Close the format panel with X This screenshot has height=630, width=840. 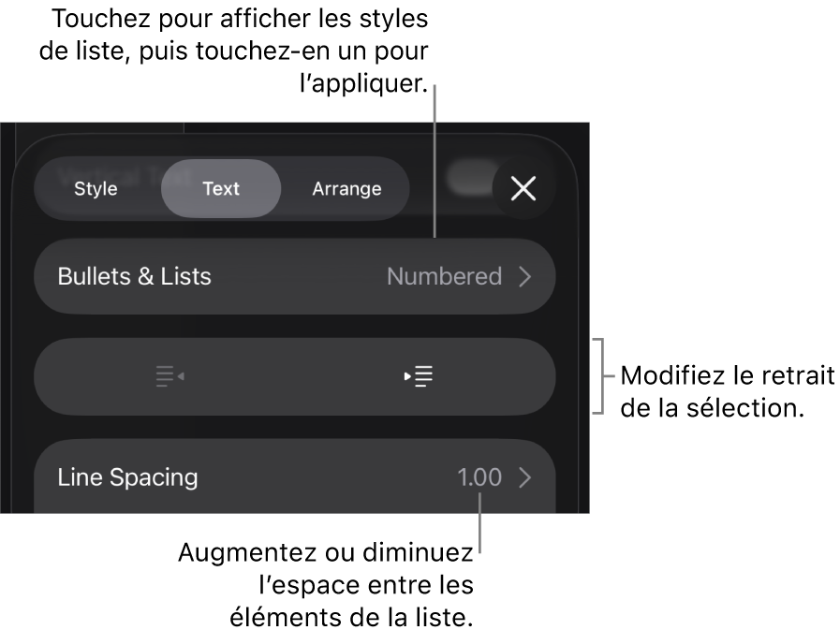pyautogui.click(x=523, y=188)
